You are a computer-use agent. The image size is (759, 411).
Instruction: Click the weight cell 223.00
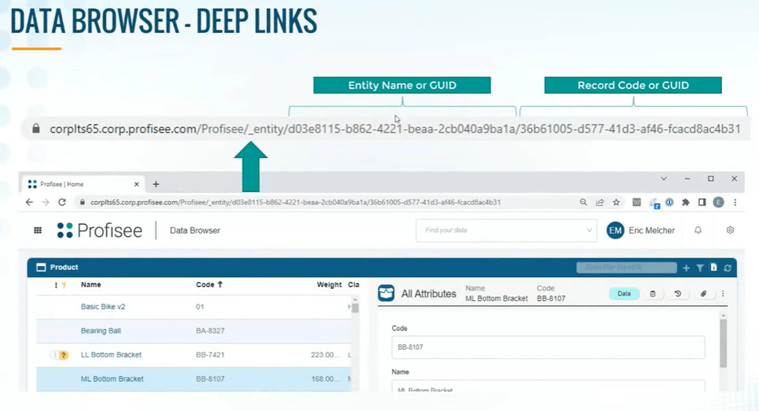(x=325, y=355)
